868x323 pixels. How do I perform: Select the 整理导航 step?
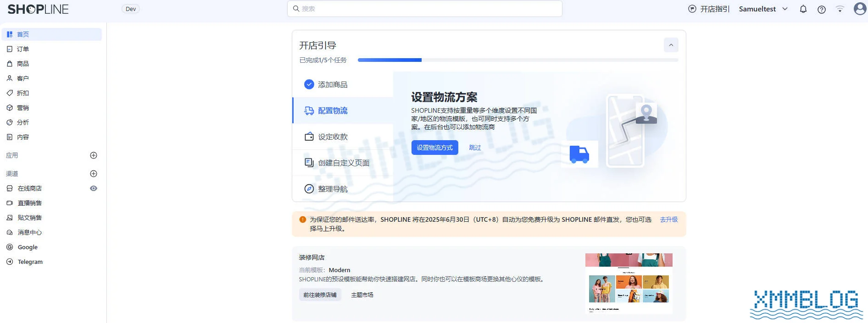point(343,189)
